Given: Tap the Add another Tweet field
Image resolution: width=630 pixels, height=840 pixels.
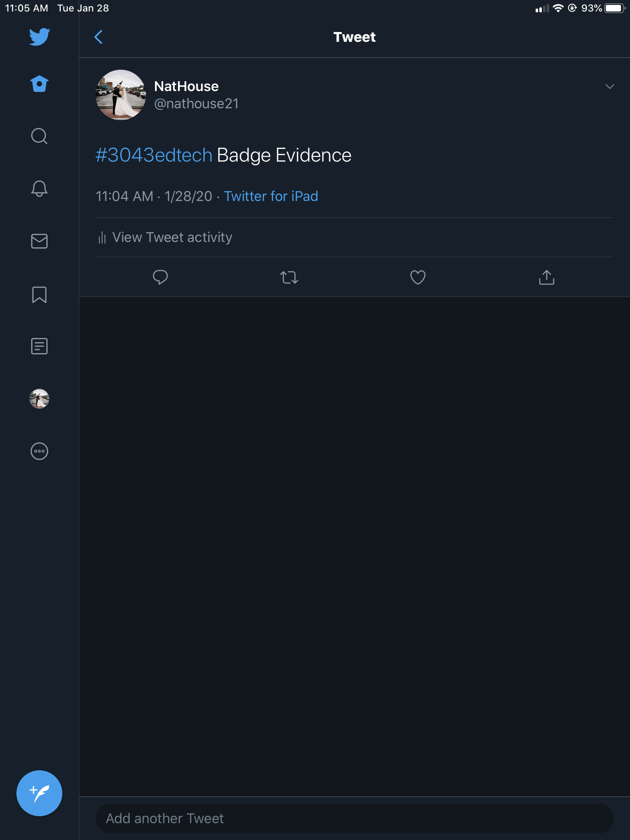Looking at the screenshot, I should point(354,819).
